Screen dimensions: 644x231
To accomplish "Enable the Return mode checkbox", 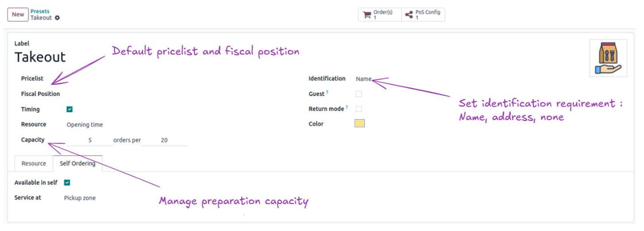I will 359,109.
